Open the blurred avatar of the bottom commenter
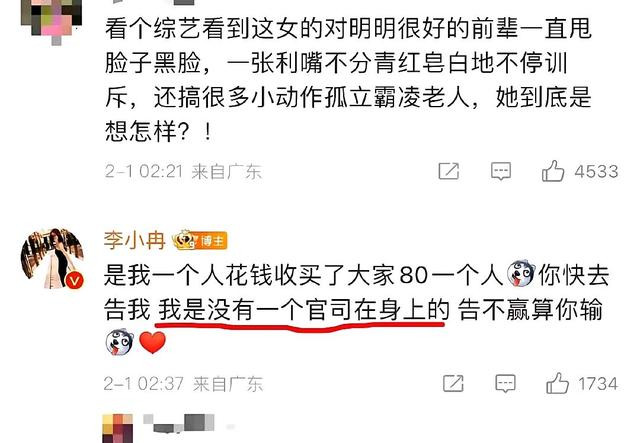Image resolution: width=640 pixels, height=443 pixels. [x=118, y=428]
